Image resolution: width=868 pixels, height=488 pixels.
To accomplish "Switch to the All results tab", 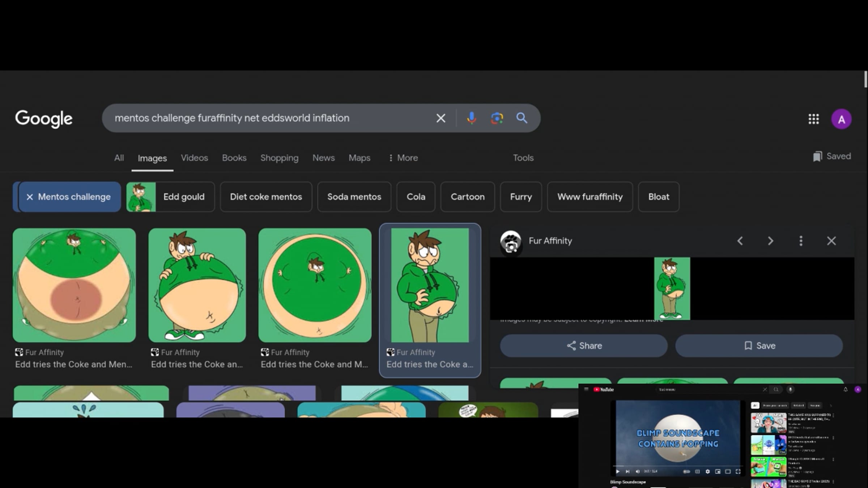I will click(x=119, y=158).
